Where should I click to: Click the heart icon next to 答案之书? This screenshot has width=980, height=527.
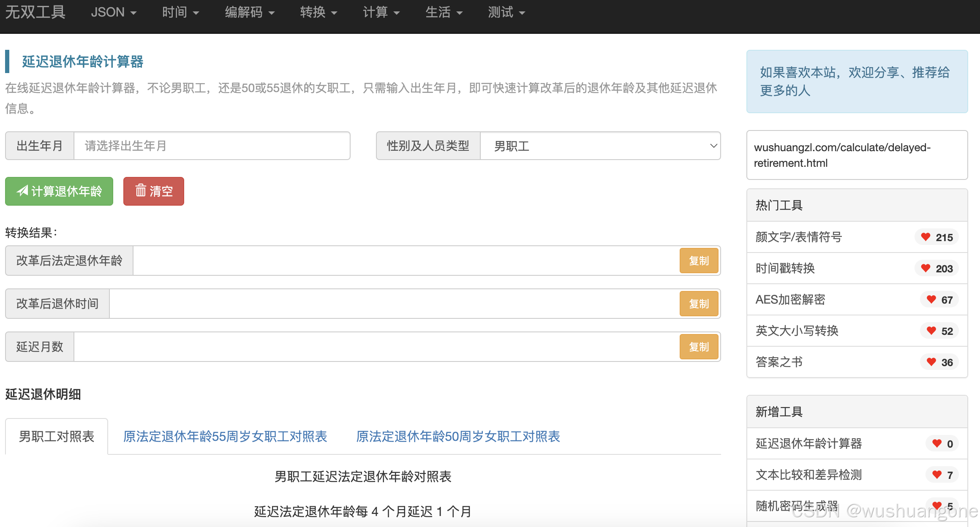point(931,362)
